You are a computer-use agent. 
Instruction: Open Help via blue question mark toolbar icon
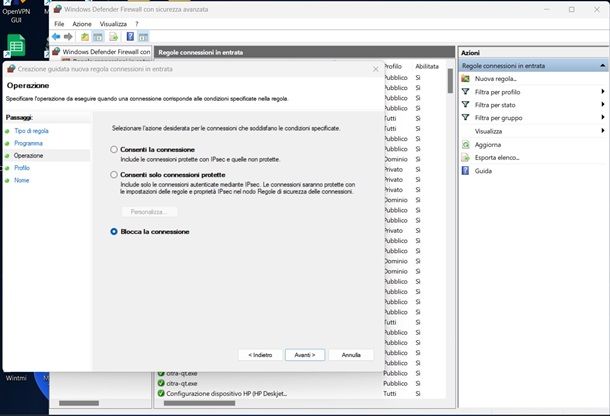point(130,37)
